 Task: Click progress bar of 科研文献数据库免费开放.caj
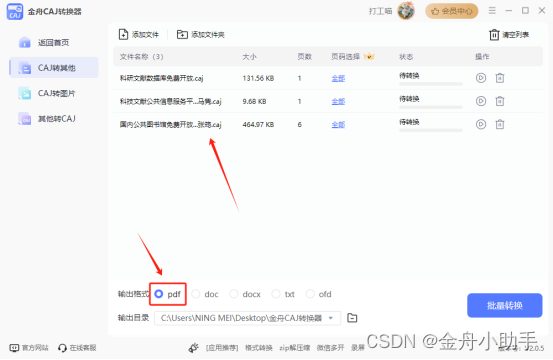coord(431,84)
